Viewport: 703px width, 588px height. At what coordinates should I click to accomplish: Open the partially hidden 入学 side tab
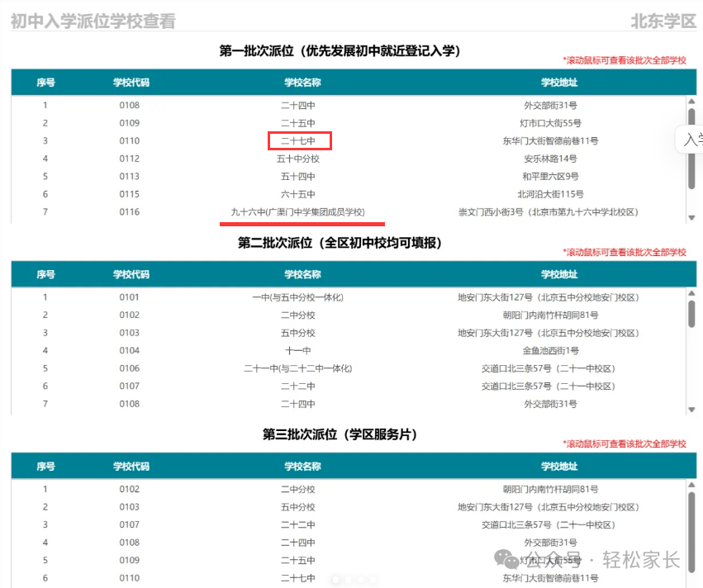tap(691, 140)
